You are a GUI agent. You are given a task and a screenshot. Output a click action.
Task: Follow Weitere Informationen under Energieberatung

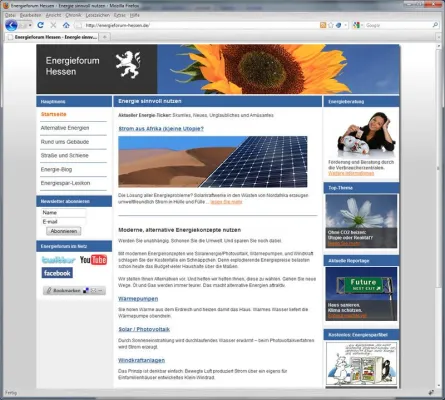351,173
